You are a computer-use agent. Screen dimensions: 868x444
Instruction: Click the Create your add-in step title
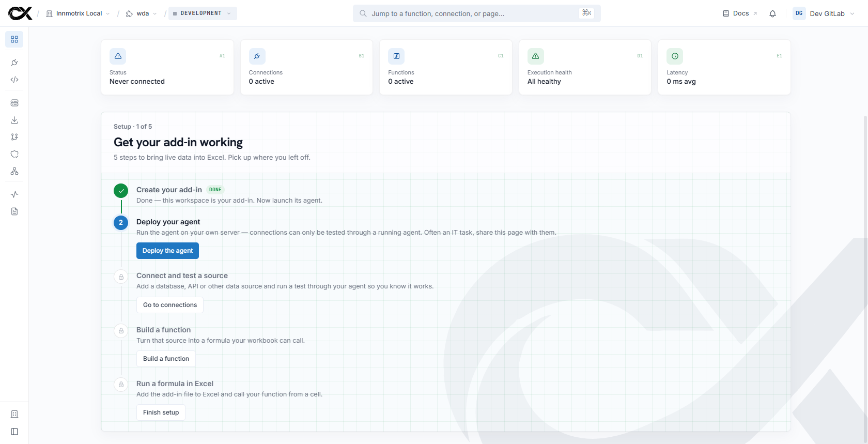point(169,190)
